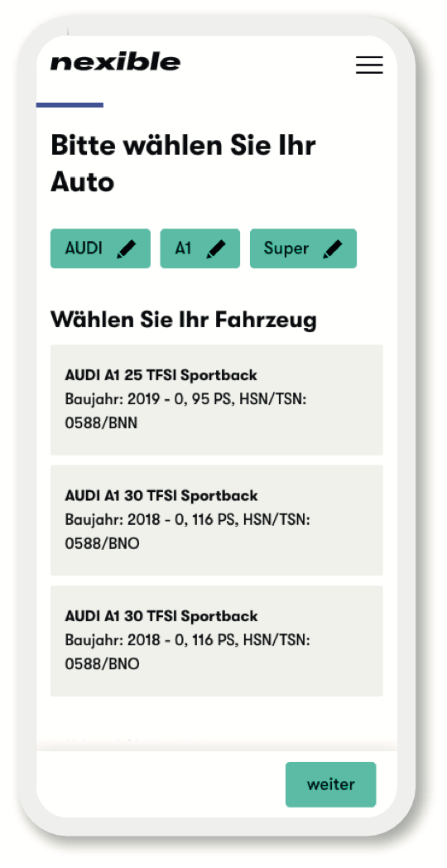
Task: Edit the A1 model via pencil icon
Action: point(216,248)
